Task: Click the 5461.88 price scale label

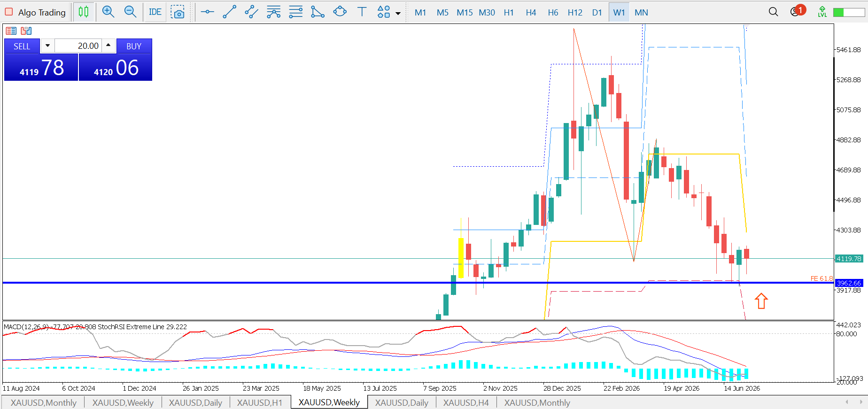Action: point(849,50)
